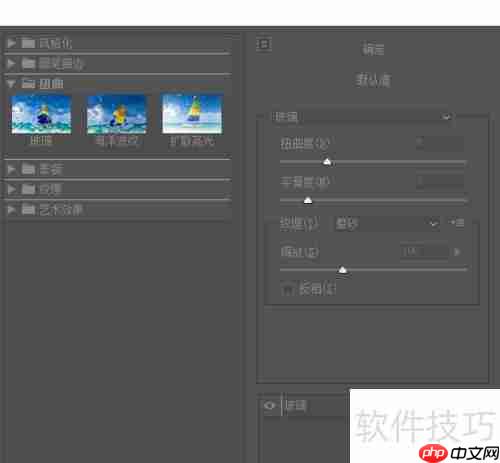500x463 pixels.
Task: Adjust the distortion slider handle
Action: (327, 162)
